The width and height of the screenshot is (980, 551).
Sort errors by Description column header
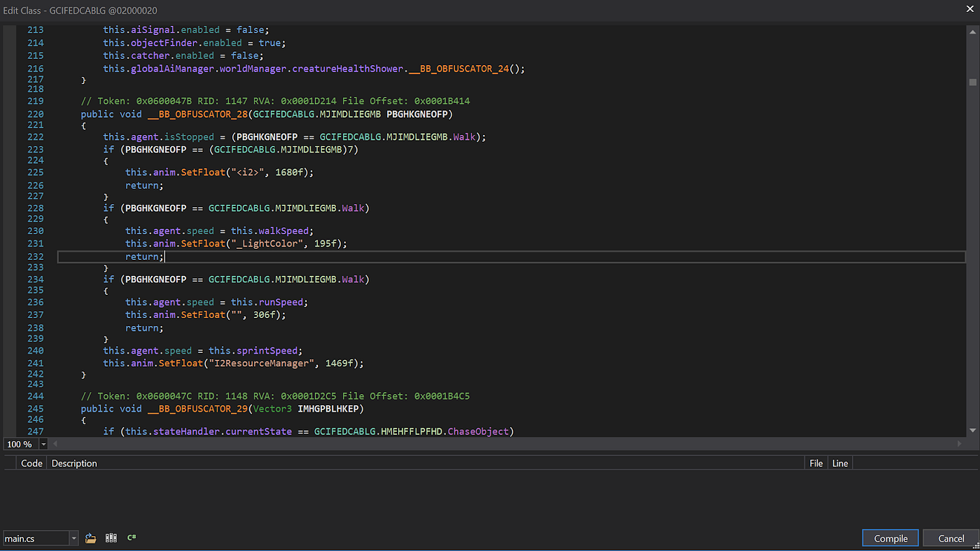click(x=74, y=463)
